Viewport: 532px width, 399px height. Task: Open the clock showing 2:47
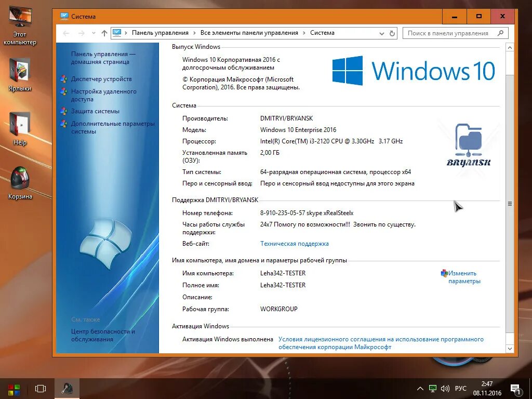point(487,389)
